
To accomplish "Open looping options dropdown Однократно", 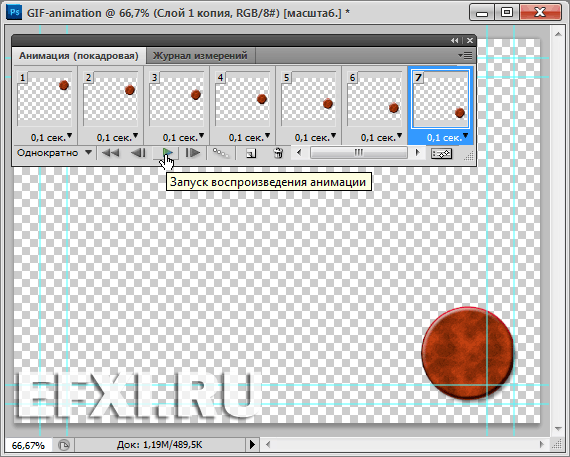I will click(55, 153).
